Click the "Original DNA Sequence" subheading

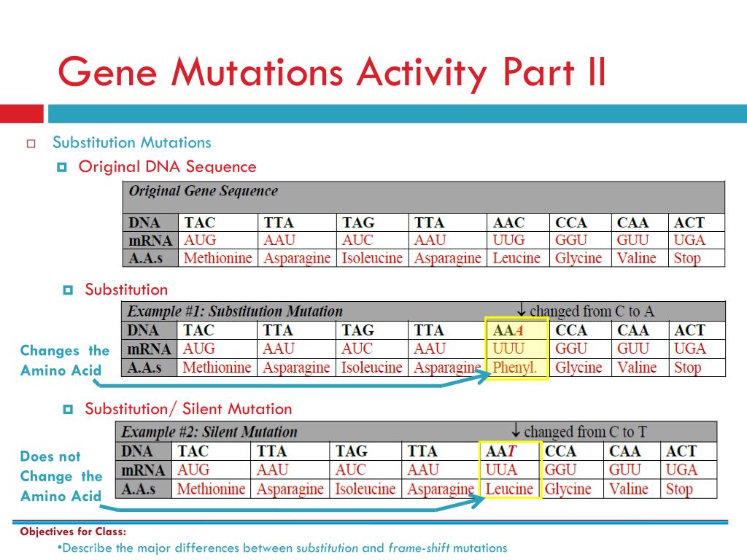(167, 167)
